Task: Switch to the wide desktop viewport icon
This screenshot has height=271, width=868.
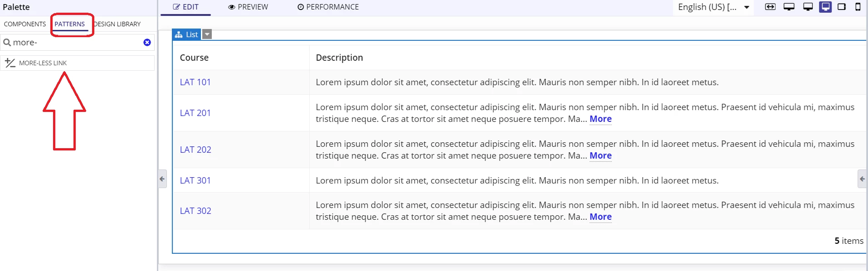Action: click(x=789, y=7)
